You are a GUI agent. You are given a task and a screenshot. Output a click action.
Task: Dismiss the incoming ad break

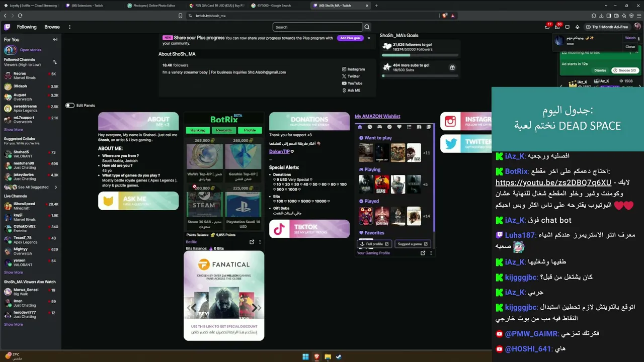pyautogui.click(x=600, y=70)
